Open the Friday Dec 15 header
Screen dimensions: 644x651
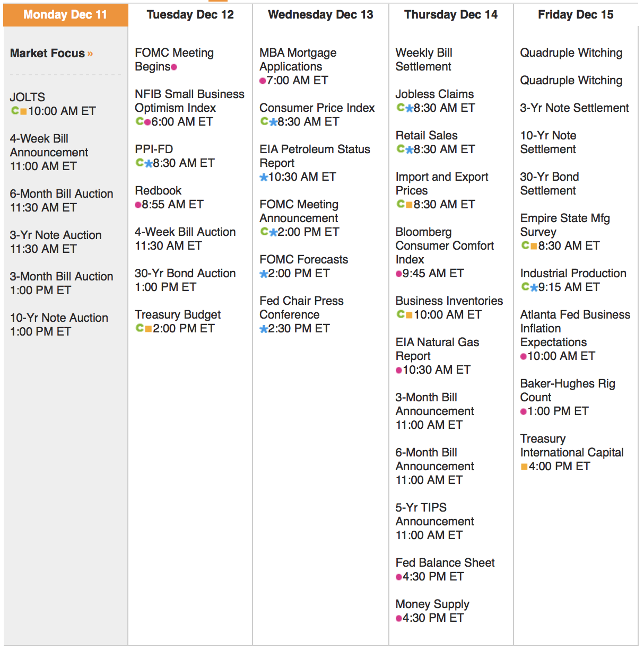pos(576,15)
